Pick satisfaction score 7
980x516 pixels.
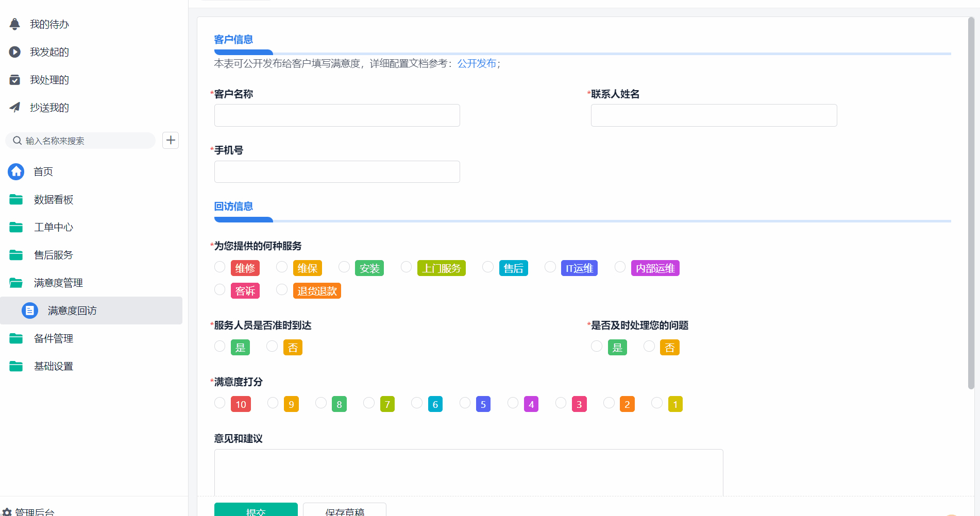[369, 403]
